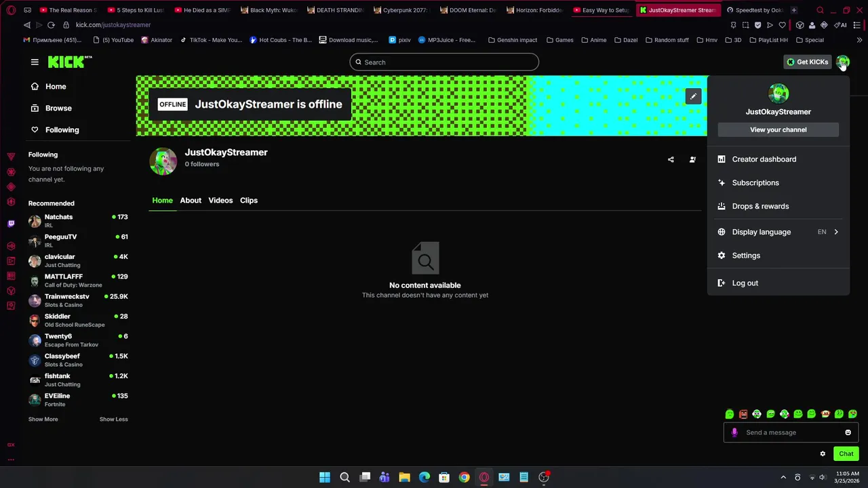Viewport: 868px width, 488px height.
Task: Open recommended channel MATTLAFFF
Action: tap(78, 281)
